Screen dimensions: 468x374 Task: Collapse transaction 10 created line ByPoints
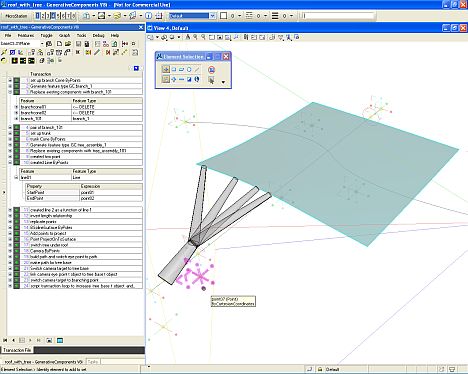[x=10, y=162]
